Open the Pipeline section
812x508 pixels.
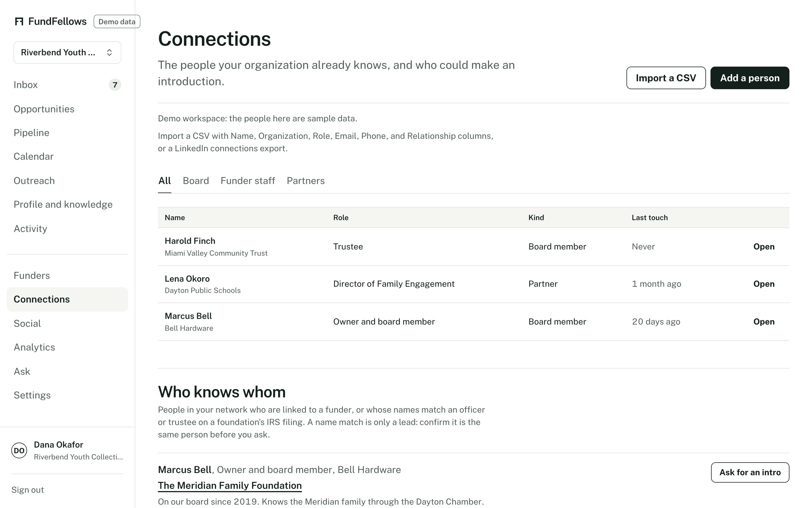[x=67, y=133]
